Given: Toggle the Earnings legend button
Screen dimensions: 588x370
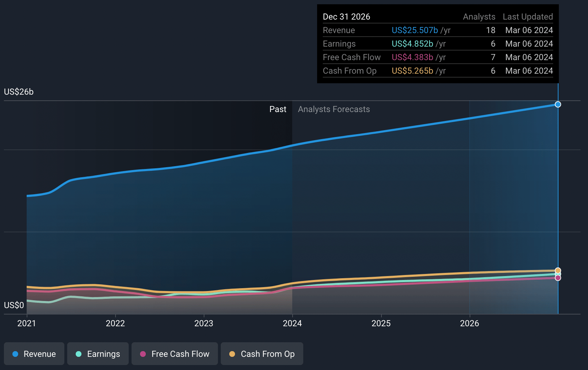Looking at the screenshot, I should tap(98, 354).
